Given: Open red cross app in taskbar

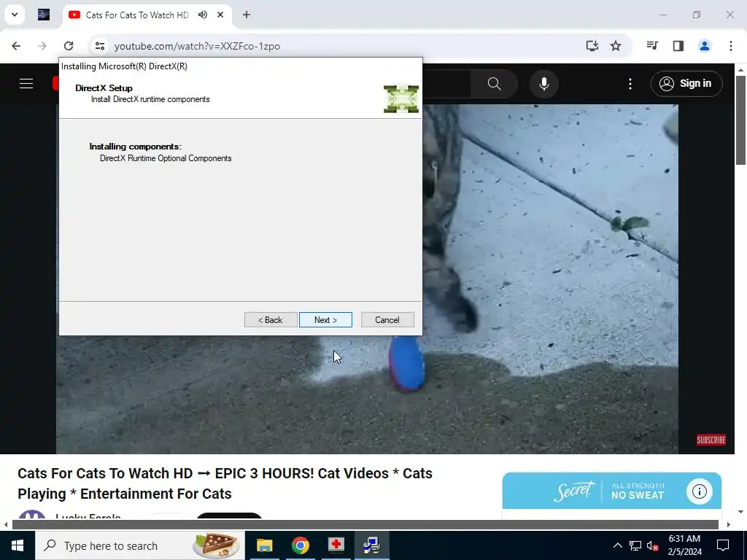Looking at the screenshot, I should click(x=336, y=545).
